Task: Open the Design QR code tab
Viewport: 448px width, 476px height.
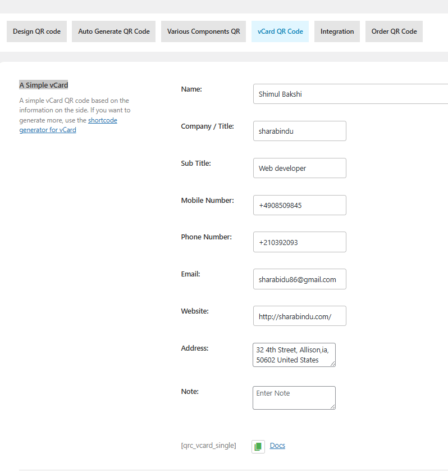Action: click(36, 31)
